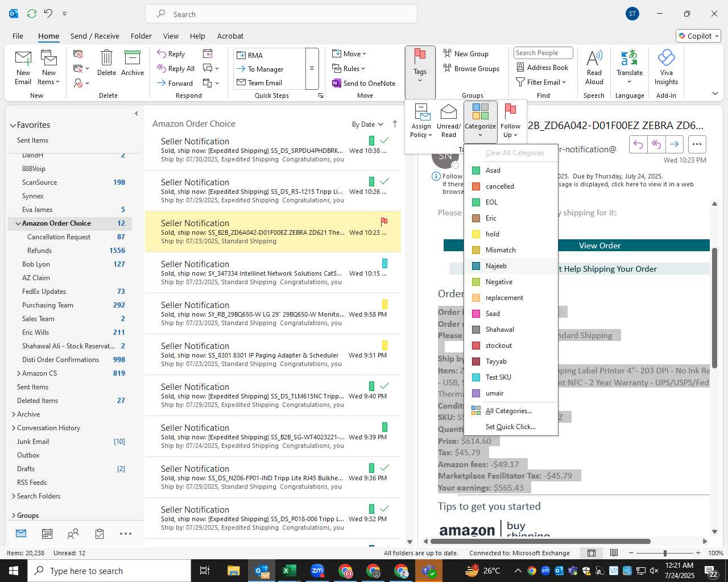Toggle checkmark on Wed 9:40 PM message
Viewport: 728px width, 582px height.
(384, 385)
